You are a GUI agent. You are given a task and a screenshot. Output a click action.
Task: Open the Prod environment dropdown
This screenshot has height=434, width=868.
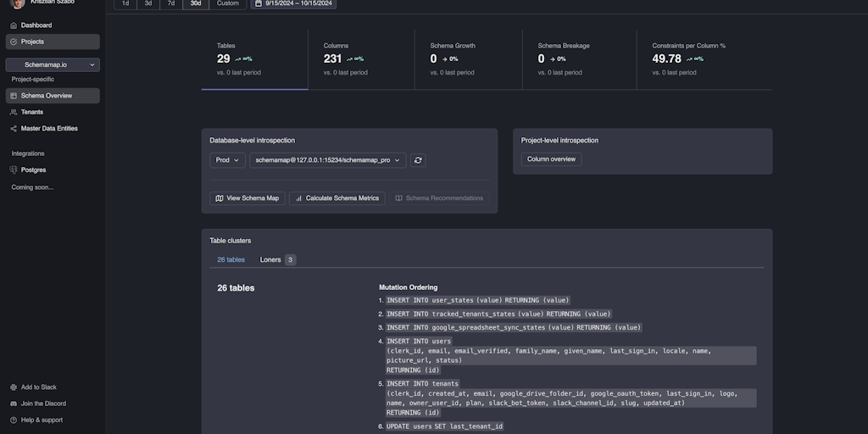coord(227,160)
